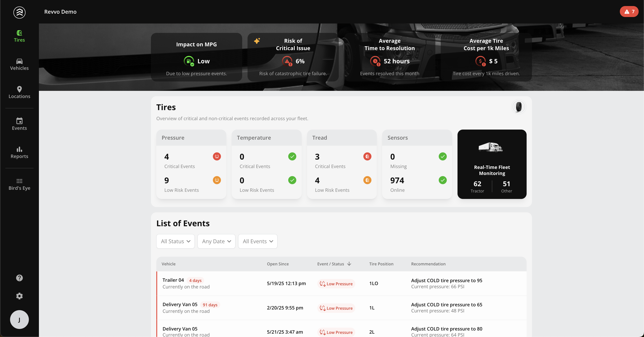Click the Open Since column header

click(x=278, y=264)
